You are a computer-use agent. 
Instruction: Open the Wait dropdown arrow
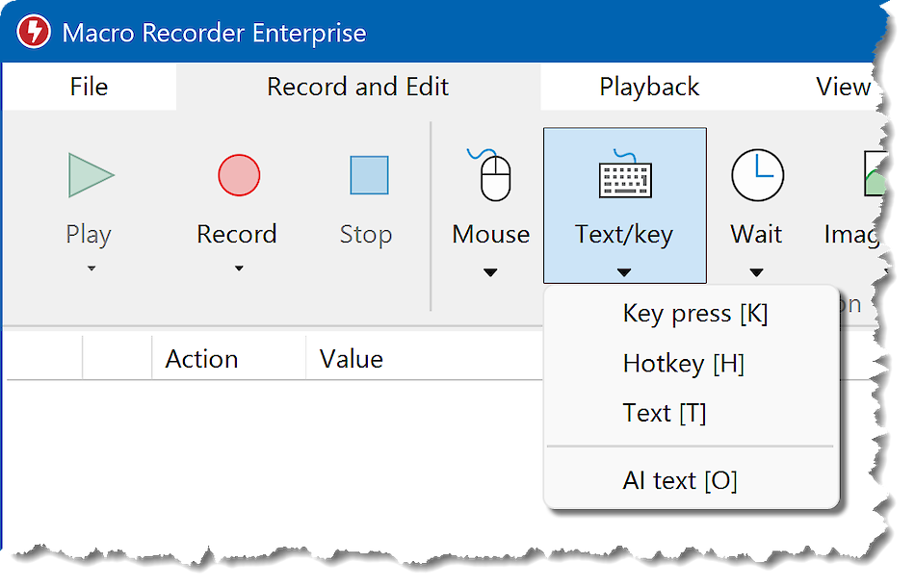click(756, 273)
